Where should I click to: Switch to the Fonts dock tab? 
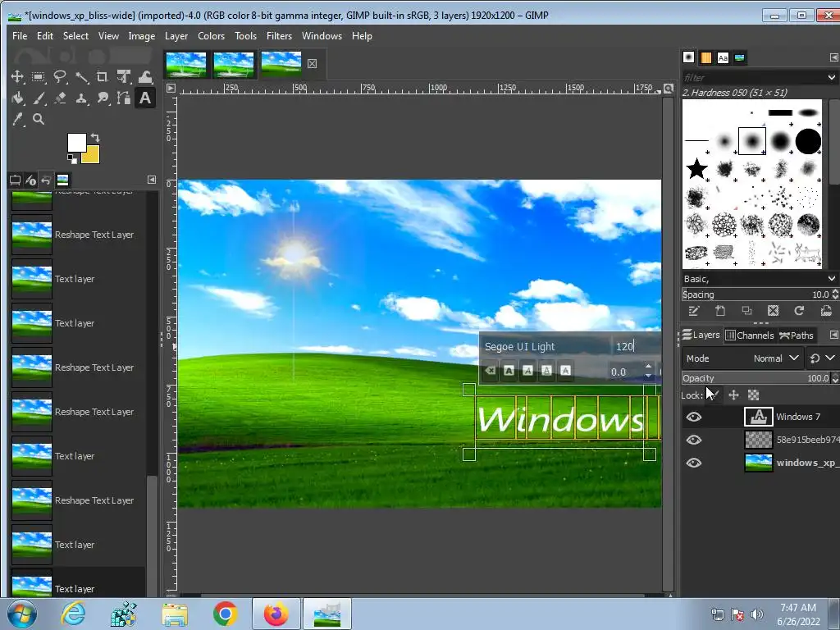pyautogui.click(x=723, y=58)
